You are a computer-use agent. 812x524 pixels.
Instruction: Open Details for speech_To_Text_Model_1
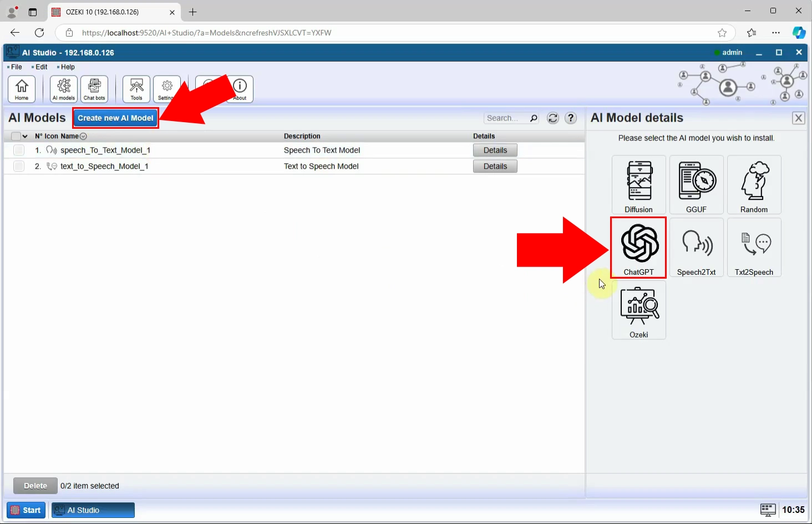[495, 150]
